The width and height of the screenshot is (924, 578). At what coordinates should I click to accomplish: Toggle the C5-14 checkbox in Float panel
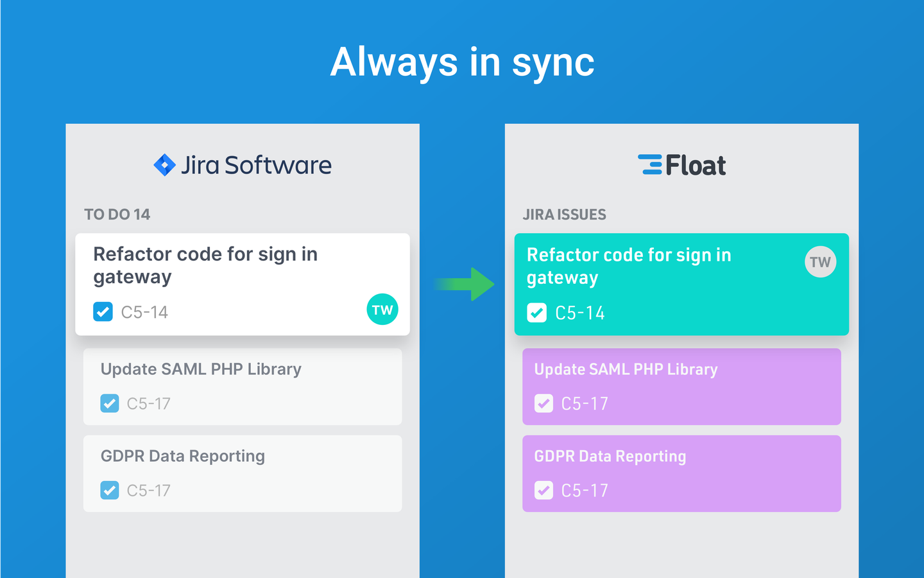[x=536, y=313]
